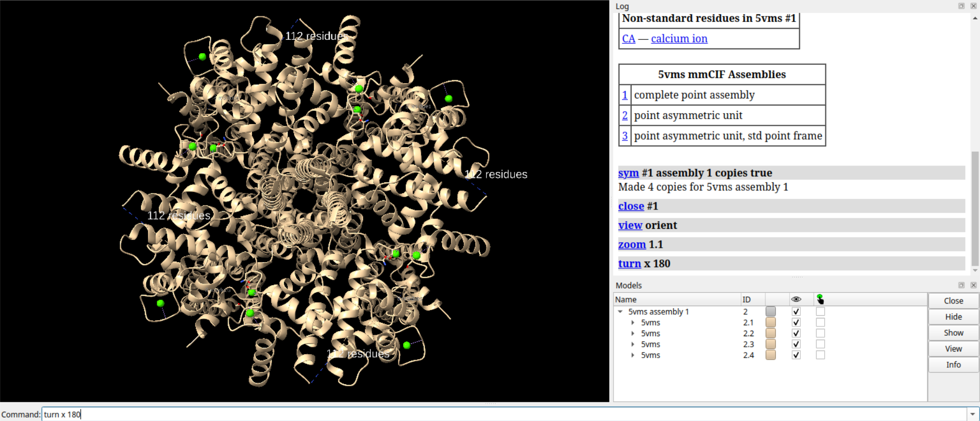This screenshot has height=421, width=980.
Task: Expand the 5vms model 2.1 row
Action: [x=633, y=322]
